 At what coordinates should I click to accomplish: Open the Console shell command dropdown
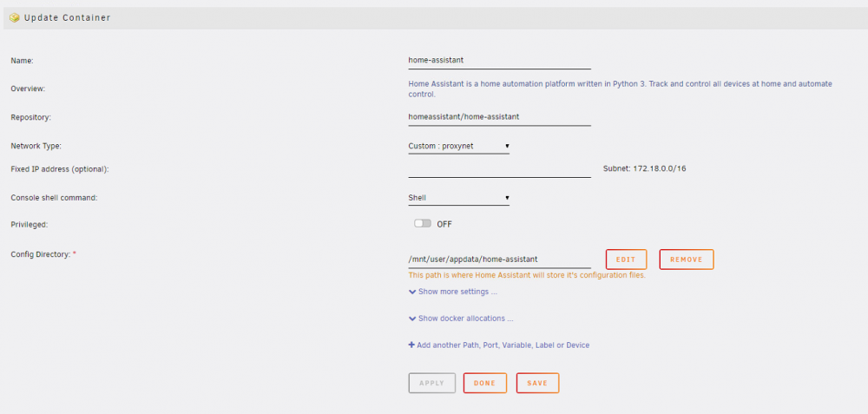pyautogui.click(x=459, y=198)
